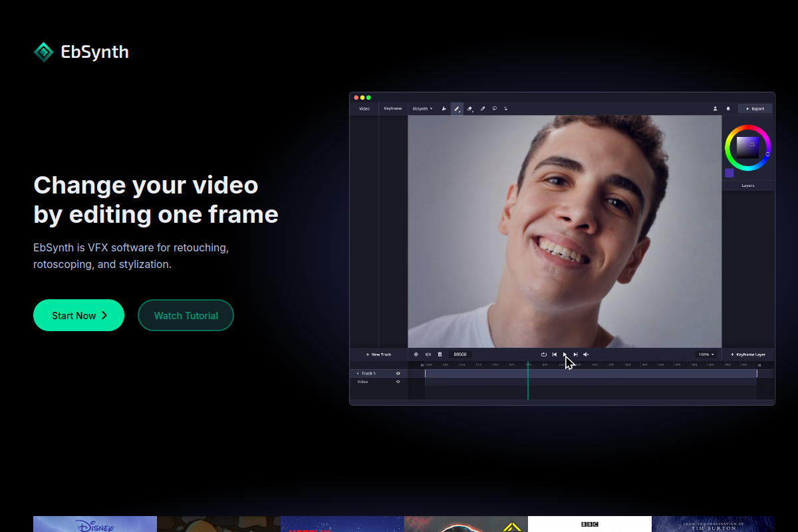Image resolution: width=798 pixels, height=532 pixels.
Task: Click the volume speaker icon
Action: 586,354
